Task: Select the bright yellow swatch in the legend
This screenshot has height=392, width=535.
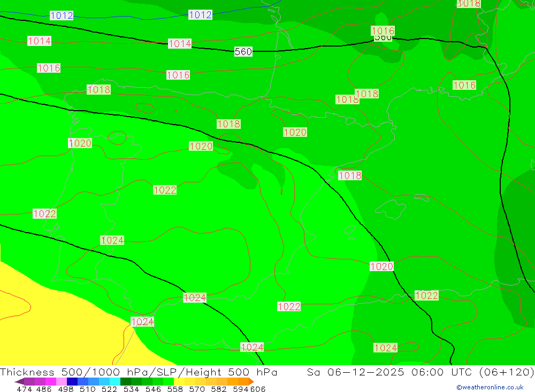Action: pos(179,382)
